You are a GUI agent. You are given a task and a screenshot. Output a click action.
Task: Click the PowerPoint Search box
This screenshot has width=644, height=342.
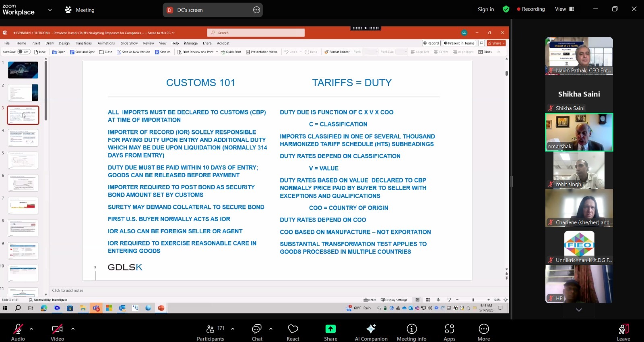pyautogui.click(x=256, y=33)
